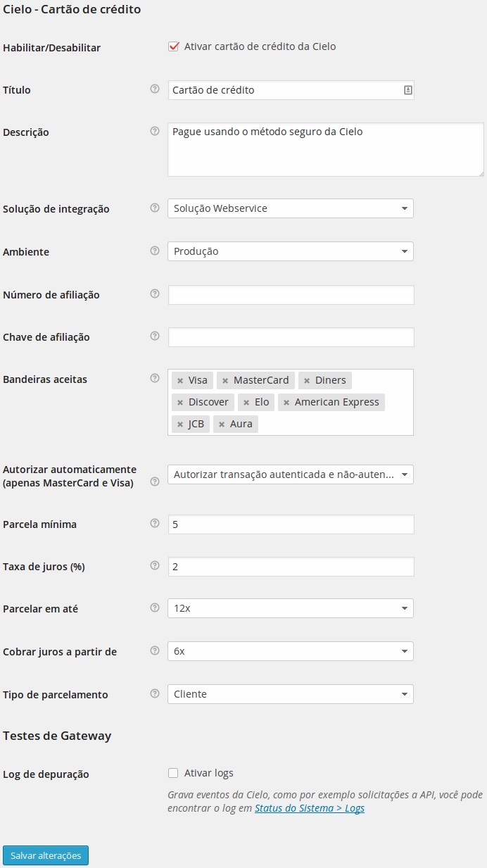Click into Número de afiliação input field
Image resolution: width=487 pixels, height=868 pixels.
click(291, 295)
